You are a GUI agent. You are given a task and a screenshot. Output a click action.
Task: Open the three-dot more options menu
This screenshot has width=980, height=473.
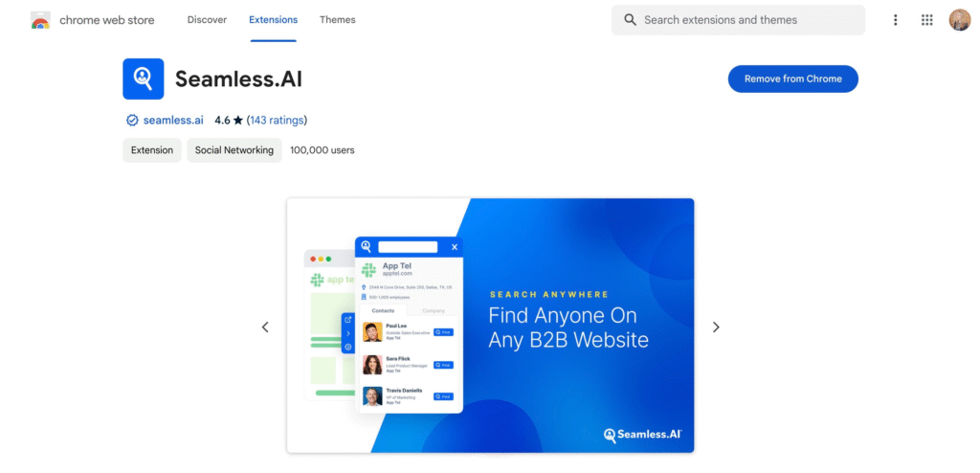pyautogui.click(x=895, y=20)
